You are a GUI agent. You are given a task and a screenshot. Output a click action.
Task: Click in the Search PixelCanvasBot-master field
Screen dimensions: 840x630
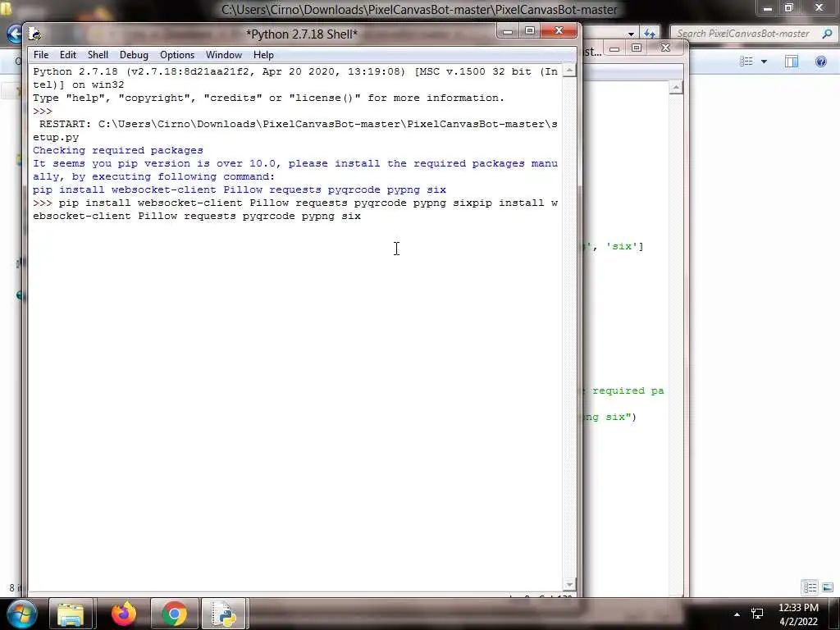click(x=743, y=33)
